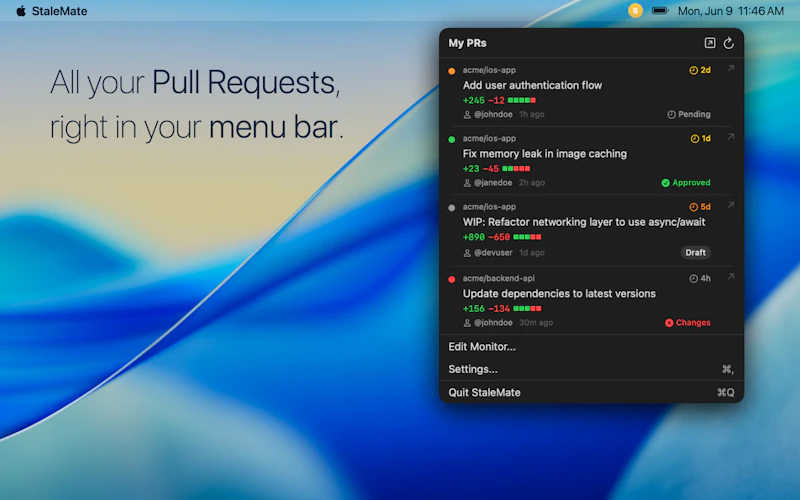Click the @janedoe author label
This screenshot has width=800, height=500.
(x=488, y=183)
